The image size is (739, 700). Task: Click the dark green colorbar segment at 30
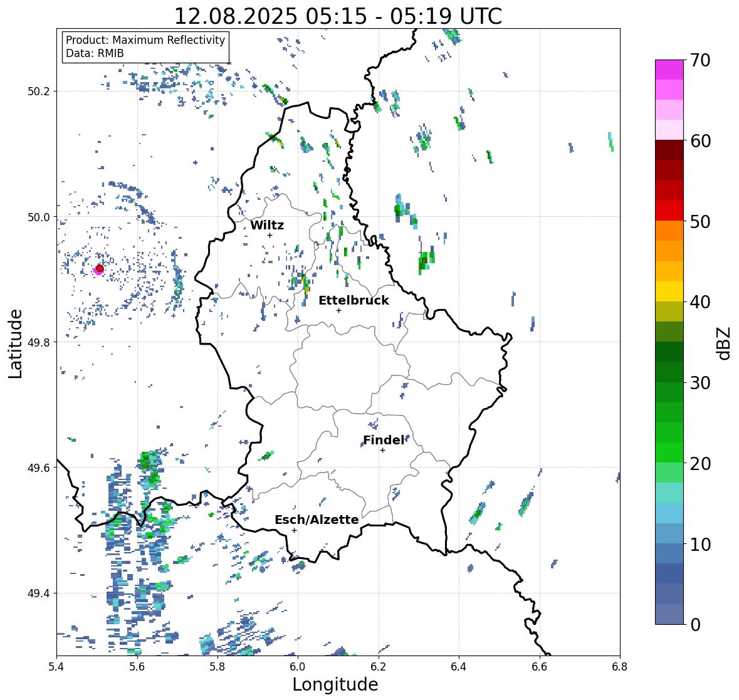coord(669,372)
